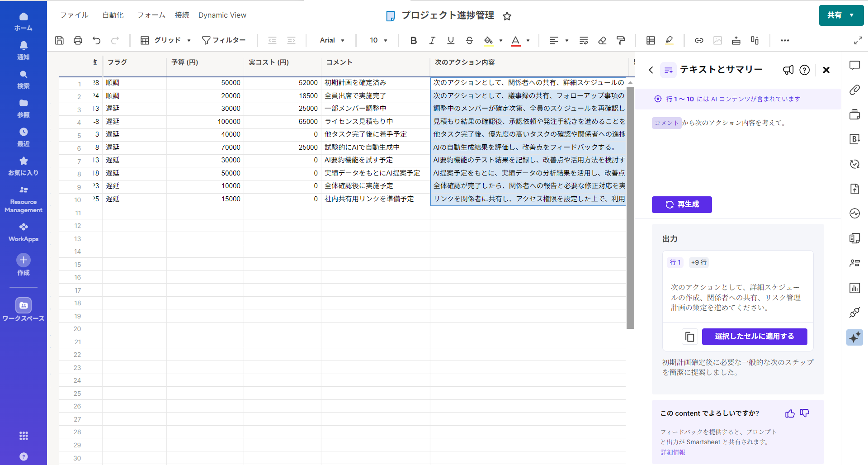
Task: Open the Attachments paperclip icon
Action: coord(854,90)
